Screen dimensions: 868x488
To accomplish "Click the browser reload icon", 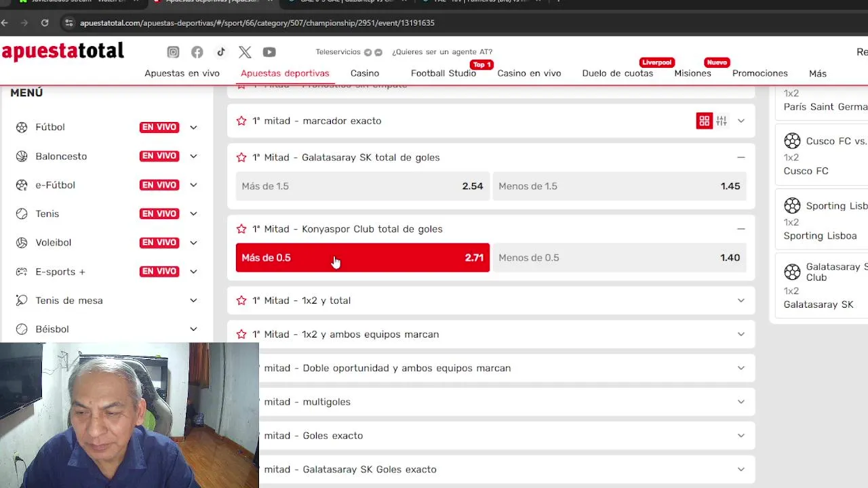I will [45, 22].
